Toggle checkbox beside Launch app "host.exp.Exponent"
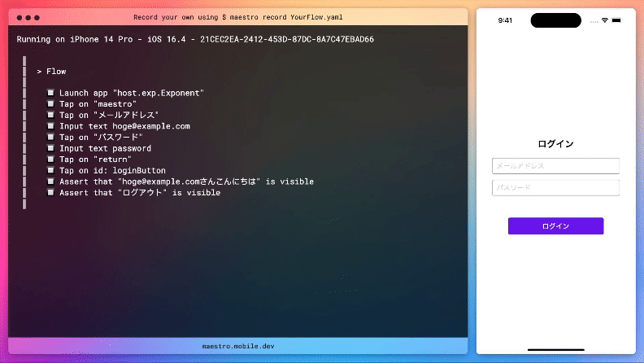644x363 pixels. 50,94
